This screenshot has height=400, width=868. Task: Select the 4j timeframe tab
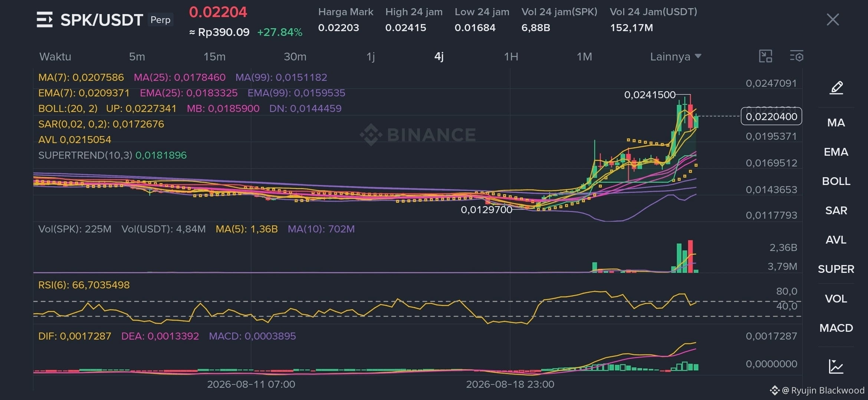tap(439, 57)
